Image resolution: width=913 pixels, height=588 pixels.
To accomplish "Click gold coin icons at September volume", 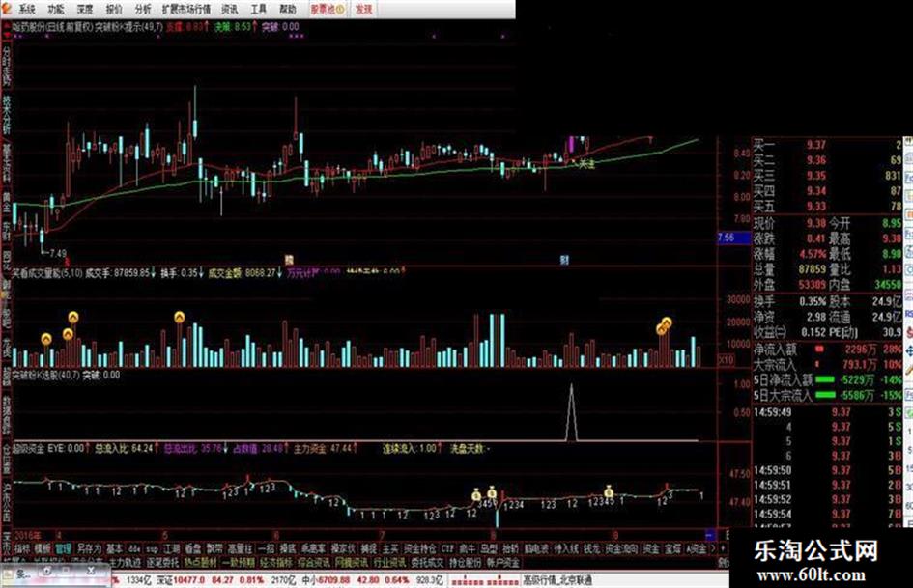I will 665,325.
